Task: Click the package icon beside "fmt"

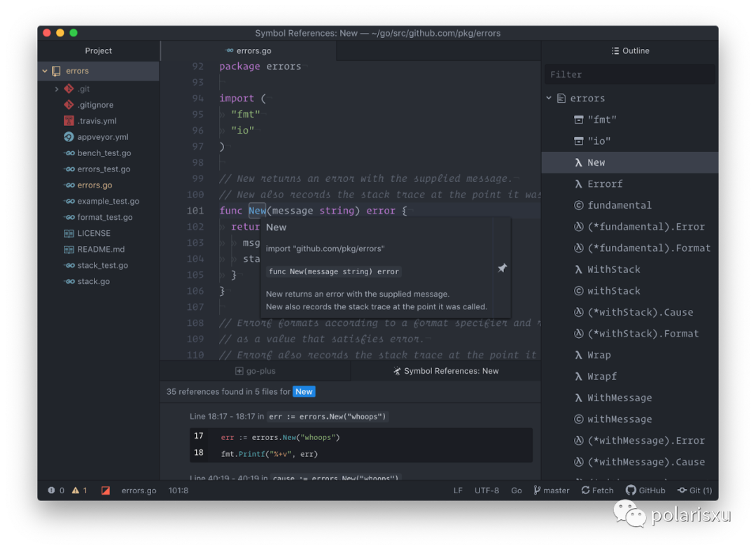Action: point(579,120)
